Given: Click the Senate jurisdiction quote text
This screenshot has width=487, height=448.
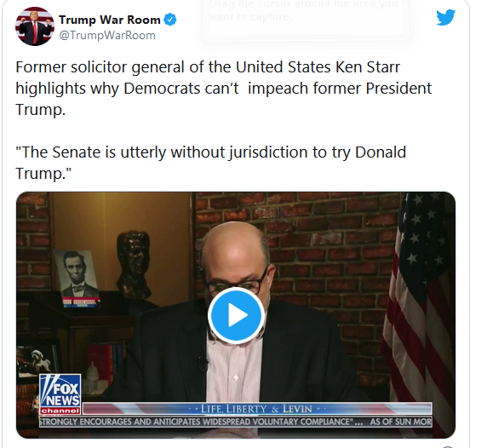Looking at the screenshot, I should (x=211, y=163).
